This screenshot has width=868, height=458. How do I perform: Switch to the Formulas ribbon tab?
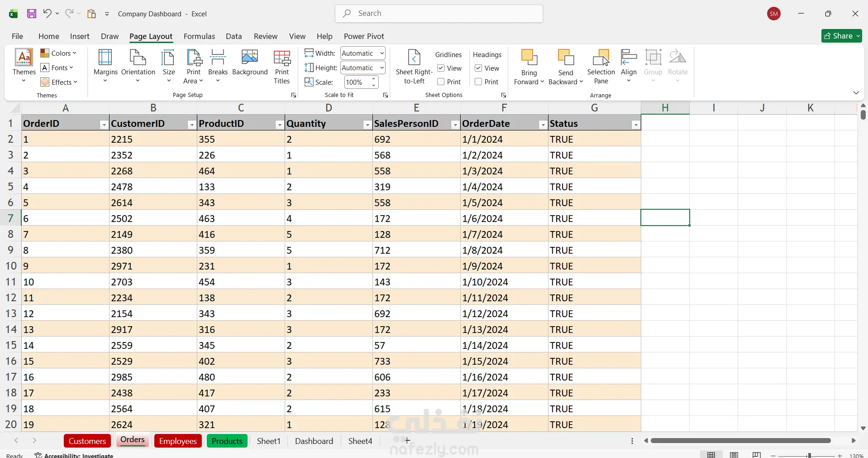tap(199, 36)
